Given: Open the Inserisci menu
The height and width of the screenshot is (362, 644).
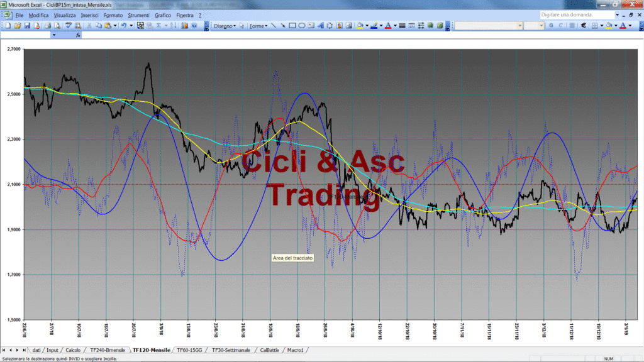Looking at the screenshot, I should [89, 15].
